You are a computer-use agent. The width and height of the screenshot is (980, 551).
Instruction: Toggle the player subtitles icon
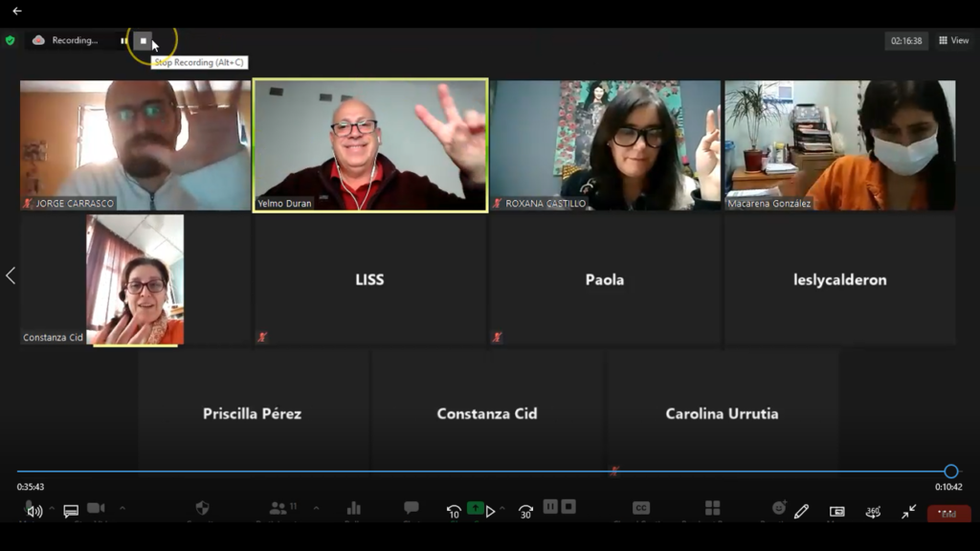pyautogui.click(x=71, y=512)
